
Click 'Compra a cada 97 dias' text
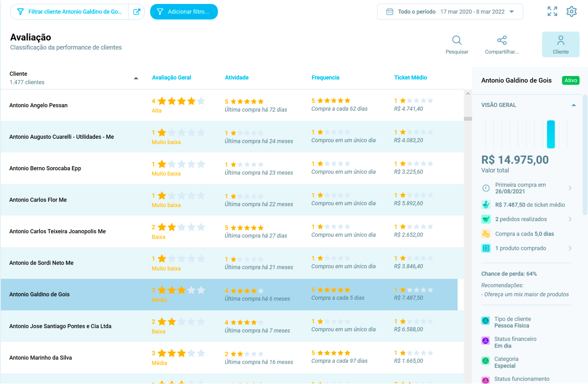(339, 361)
